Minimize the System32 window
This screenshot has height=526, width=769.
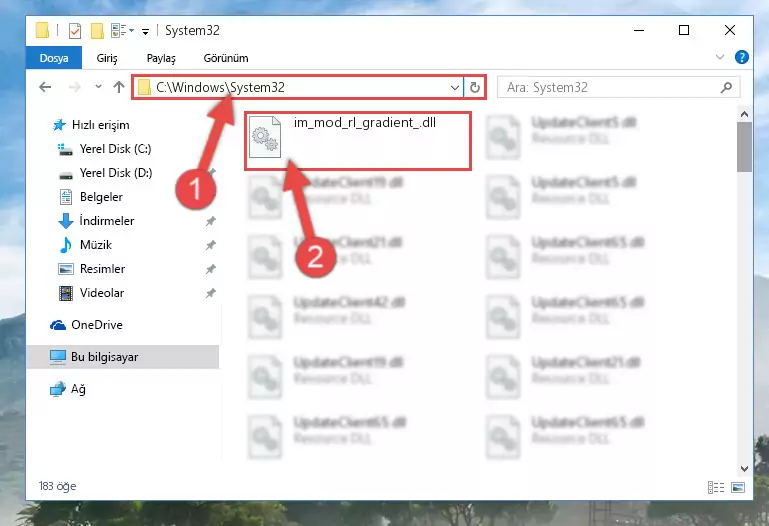639,30
